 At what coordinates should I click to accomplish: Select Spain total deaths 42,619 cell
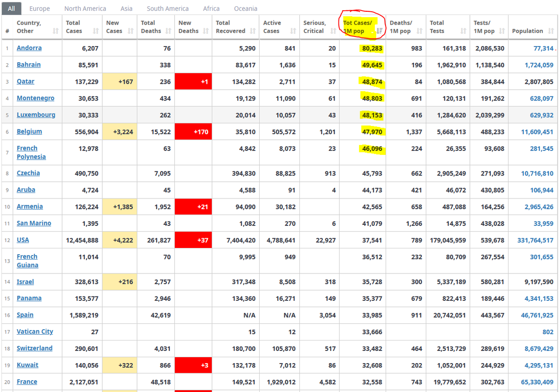click(156, 315)
